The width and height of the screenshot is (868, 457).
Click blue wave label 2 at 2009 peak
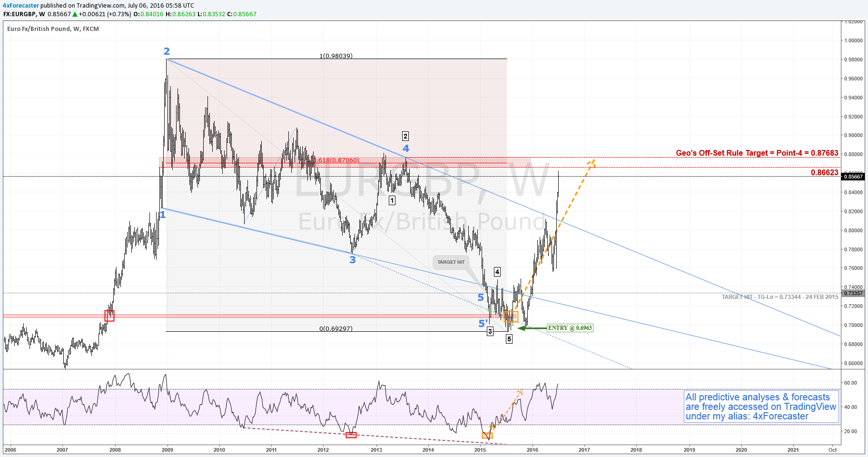click(x=167, y=51)
